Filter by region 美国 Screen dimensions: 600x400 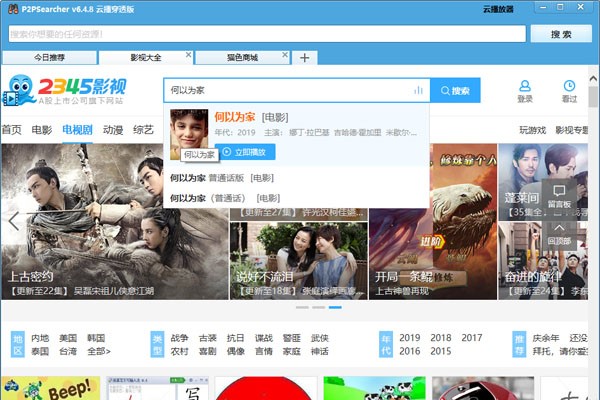pos(68,338)
